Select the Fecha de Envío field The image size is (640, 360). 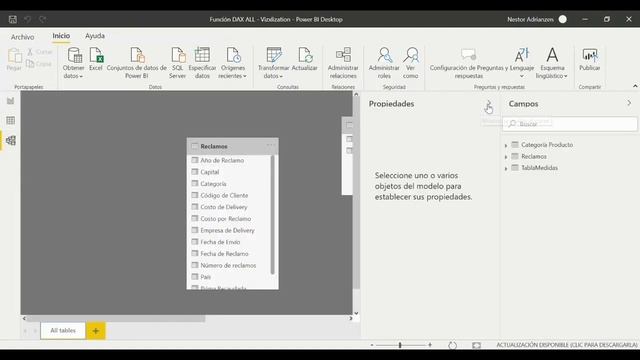(x=220, y=242)
